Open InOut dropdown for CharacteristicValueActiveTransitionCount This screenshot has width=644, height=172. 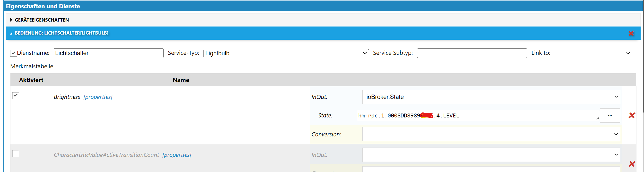491,155
